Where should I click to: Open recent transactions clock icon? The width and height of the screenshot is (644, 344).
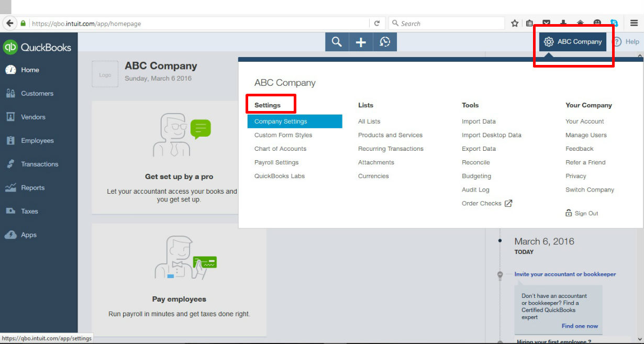(x=385, y=42)
